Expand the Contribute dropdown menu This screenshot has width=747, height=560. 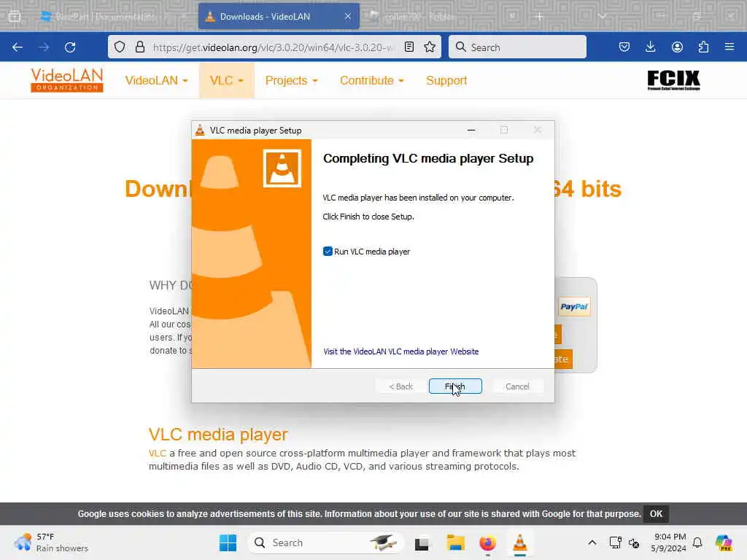click(371, 80)
